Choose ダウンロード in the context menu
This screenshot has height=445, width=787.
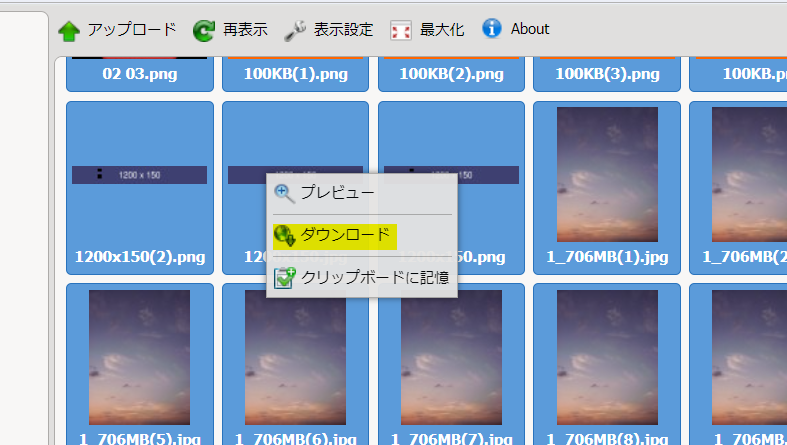pos(346,235)
